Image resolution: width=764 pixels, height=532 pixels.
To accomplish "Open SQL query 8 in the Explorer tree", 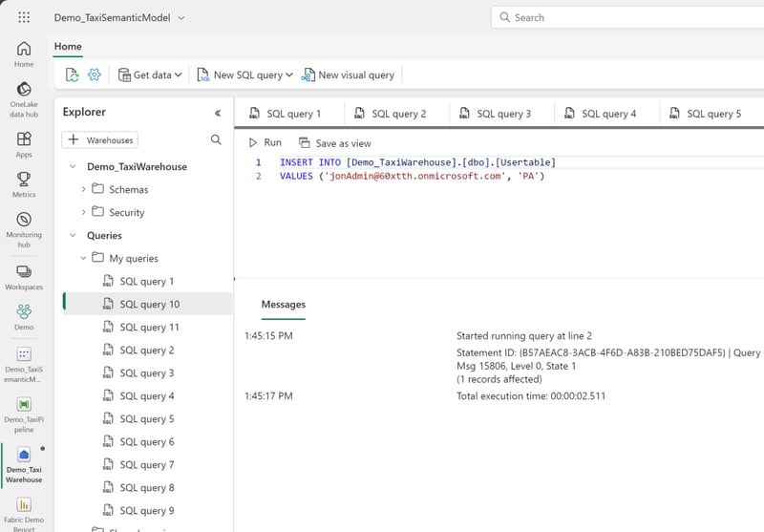I will coord(147,487).
